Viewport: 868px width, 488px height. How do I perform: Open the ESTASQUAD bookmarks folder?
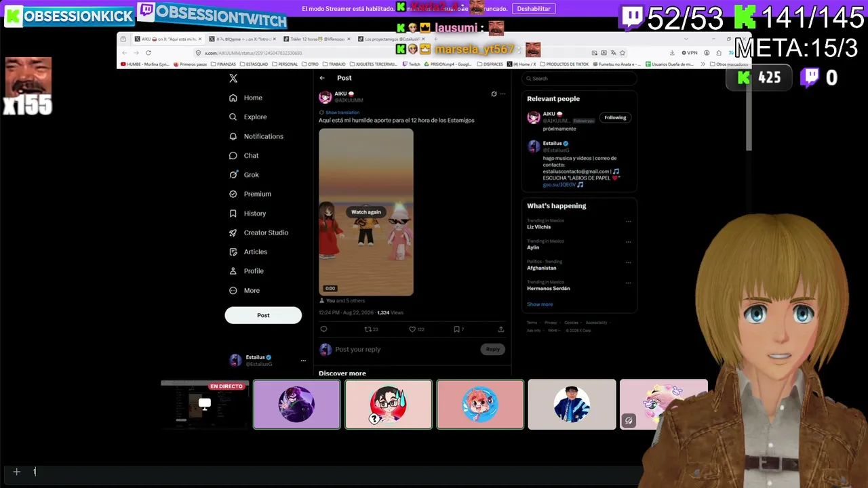pos(254,64)
